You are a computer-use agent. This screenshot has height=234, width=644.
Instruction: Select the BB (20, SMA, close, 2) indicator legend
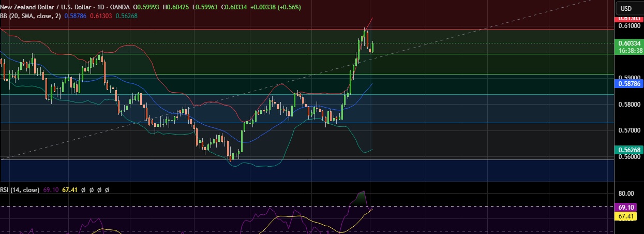[x=31, y=16]
